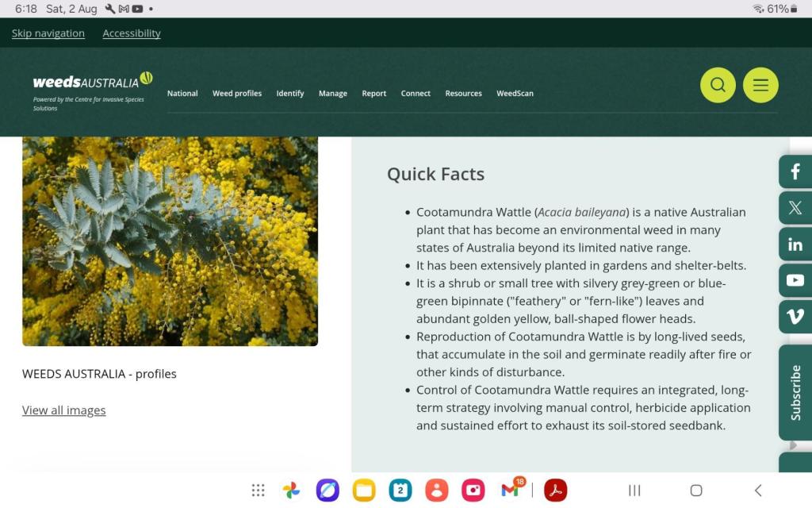Open the Accessibility link
Screen dimensions: 812x508
pyautogui.click(x=132, y=33)
